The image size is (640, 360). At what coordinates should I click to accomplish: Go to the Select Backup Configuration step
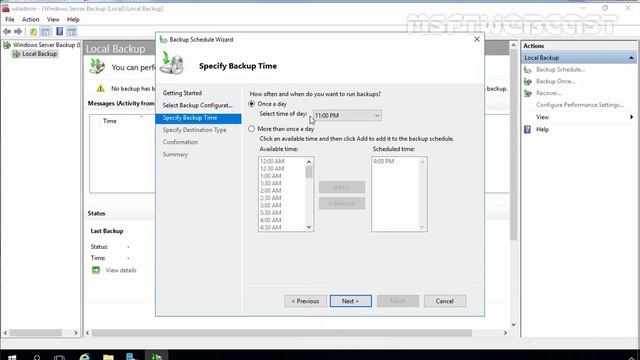(198, 105)
